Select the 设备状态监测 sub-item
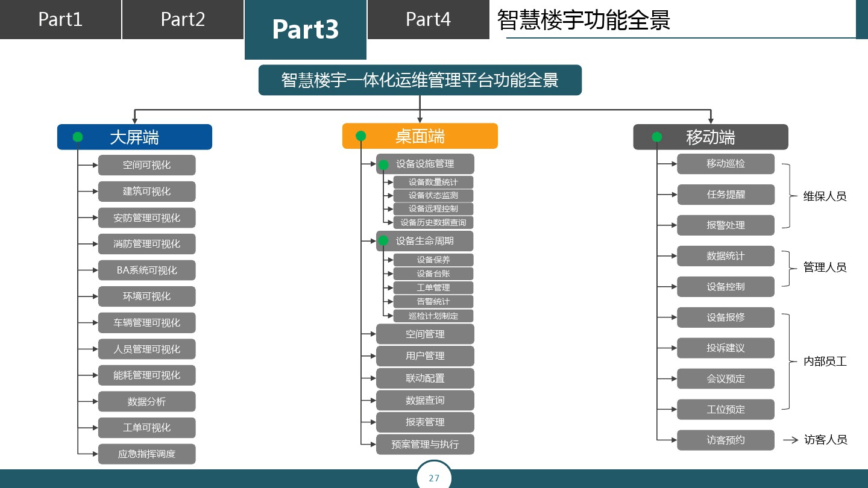 coord(433,195)
